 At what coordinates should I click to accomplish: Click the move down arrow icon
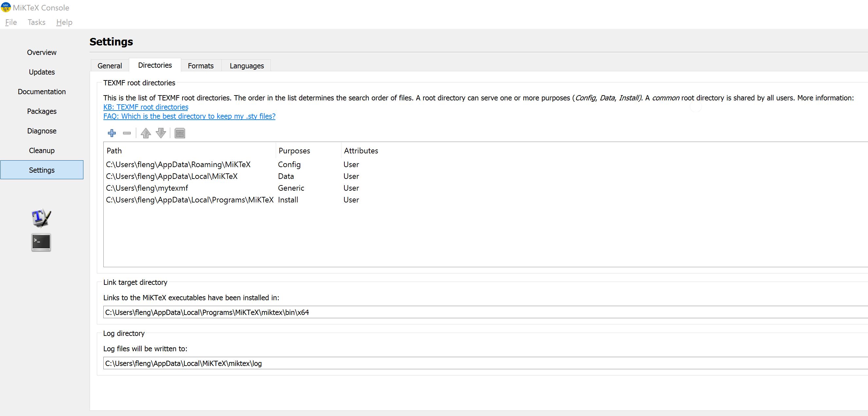pos(161,133)
